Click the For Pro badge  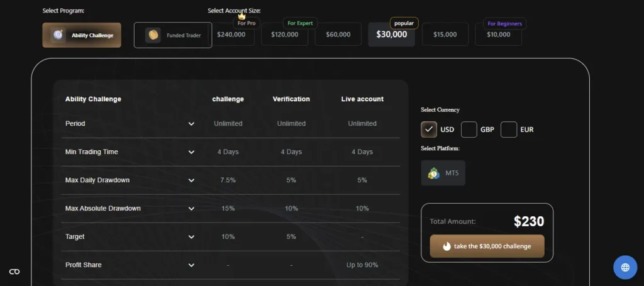tap(247, 23)
